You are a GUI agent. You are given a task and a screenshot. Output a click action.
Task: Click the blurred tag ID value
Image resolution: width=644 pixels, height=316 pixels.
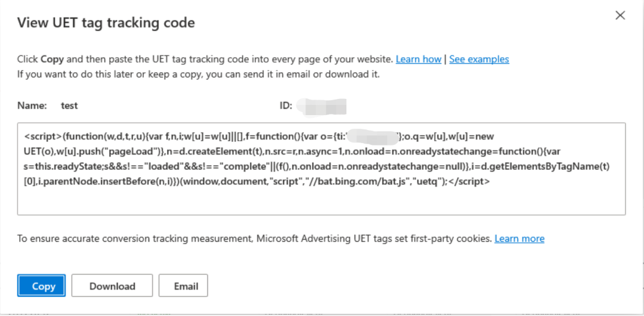pos(321,106)
